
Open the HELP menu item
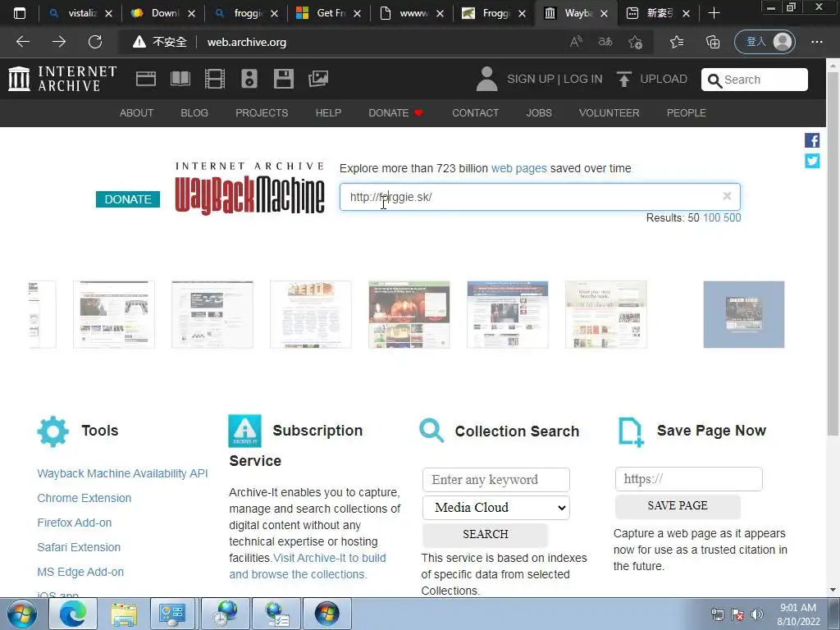(x=328, y=113)
